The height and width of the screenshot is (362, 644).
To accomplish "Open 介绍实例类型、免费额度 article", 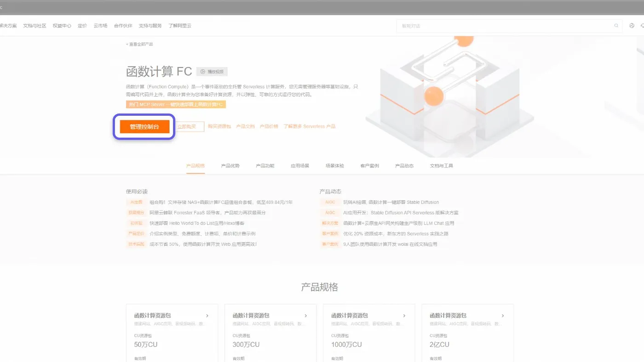I will pos(202,234).
